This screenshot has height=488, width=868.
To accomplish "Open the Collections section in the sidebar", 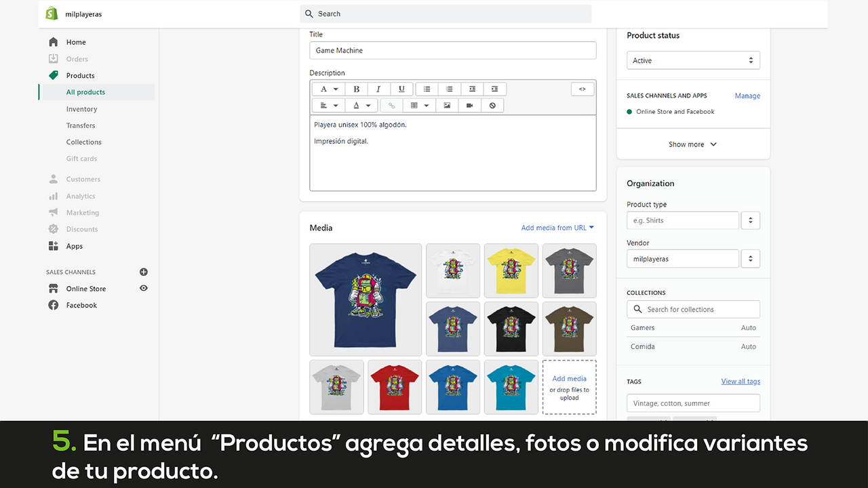I will click(83, 142).
